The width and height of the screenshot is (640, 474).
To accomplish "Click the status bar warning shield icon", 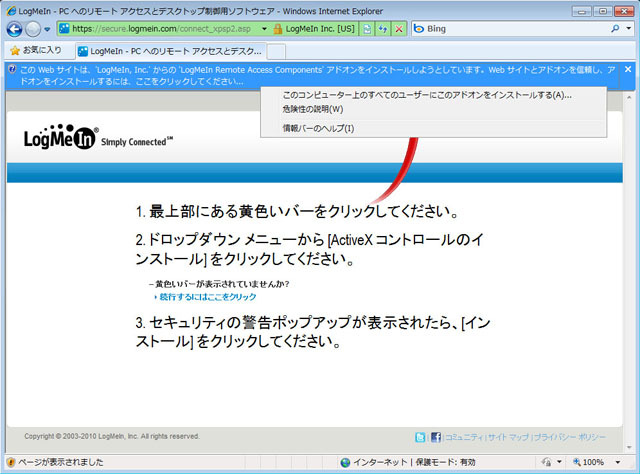I will 11,462.
